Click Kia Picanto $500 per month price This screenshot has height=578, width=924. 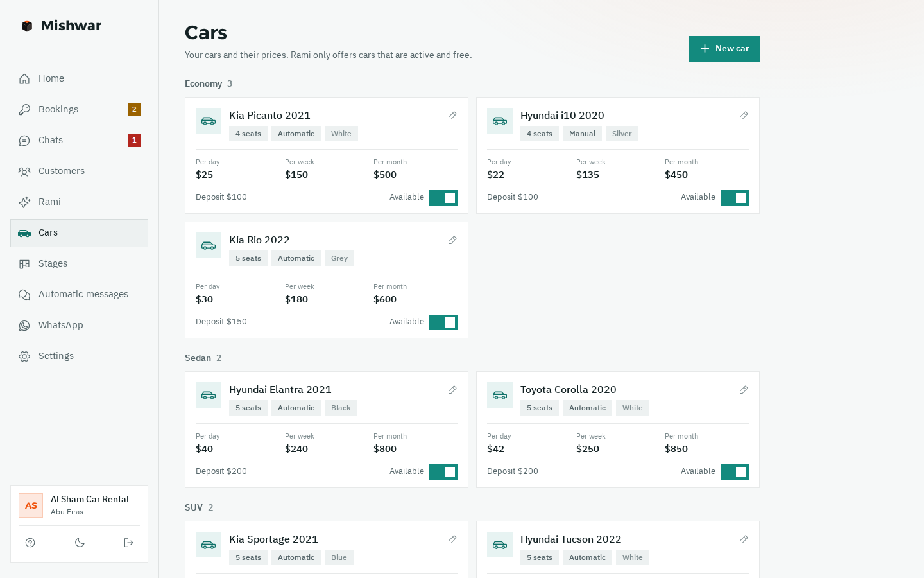pos(385,175)
